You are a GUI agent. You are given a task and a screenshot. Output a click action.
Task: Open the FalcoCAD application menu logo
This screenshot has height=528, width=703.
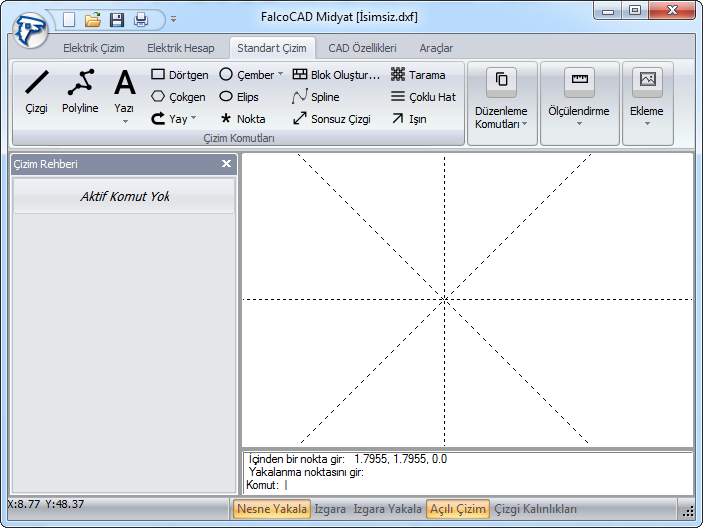tap(30, 30)
